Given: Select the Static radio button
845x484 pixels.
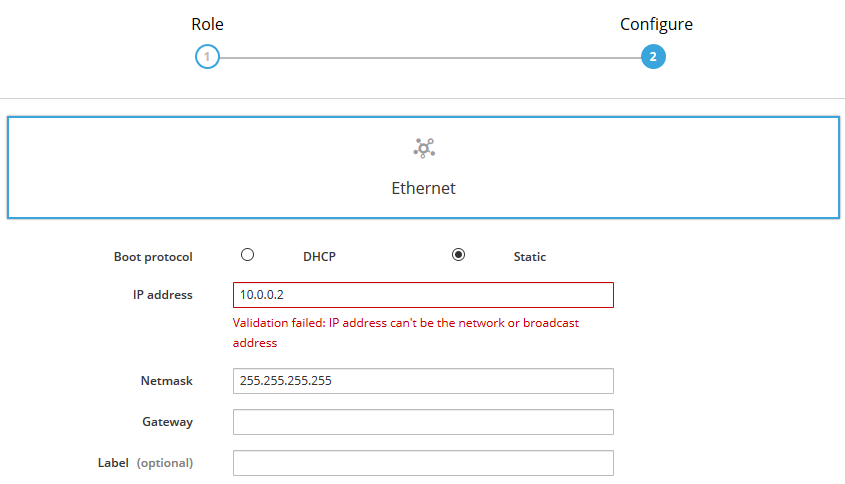Looking at the screenshot, I should (459, 255).
